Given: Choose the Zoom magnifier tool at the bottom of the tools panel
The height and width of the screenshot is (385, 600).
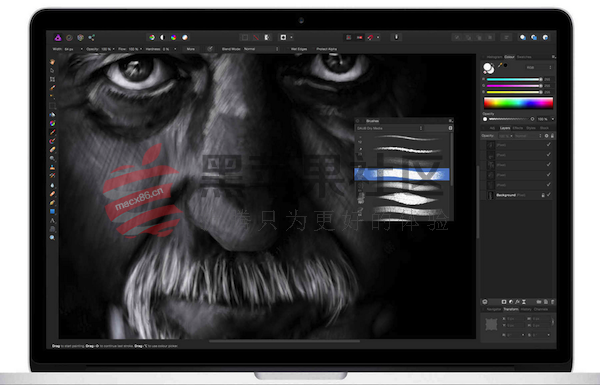Looking at the screenshot, I should [52, 238].
